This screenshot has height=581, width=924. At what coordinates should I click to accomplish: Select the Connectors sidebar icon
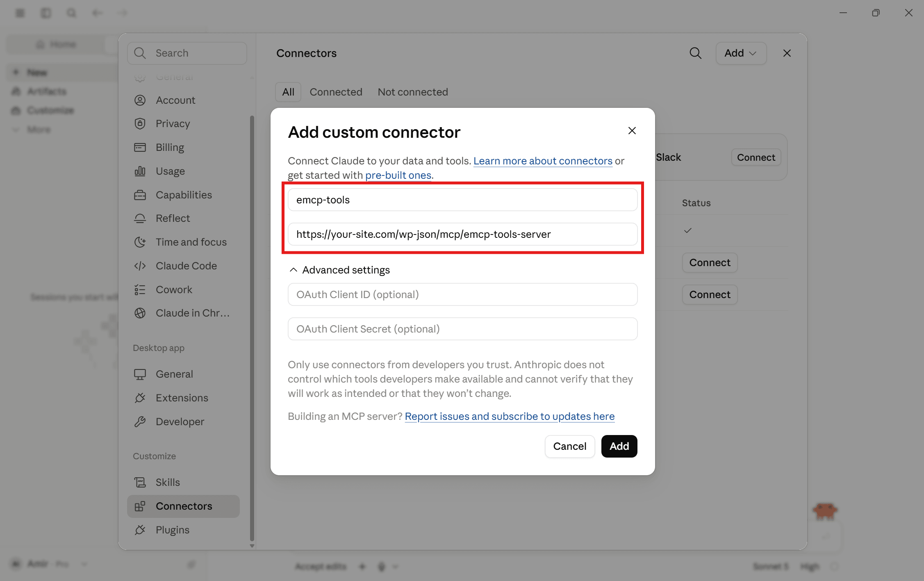point(140,506)
